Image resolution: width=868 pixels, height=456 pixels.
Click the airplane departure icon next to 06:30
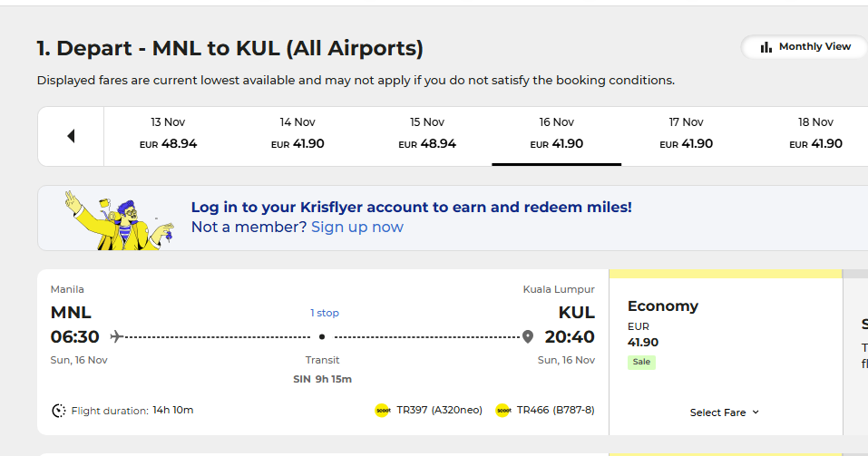point(116,336)
